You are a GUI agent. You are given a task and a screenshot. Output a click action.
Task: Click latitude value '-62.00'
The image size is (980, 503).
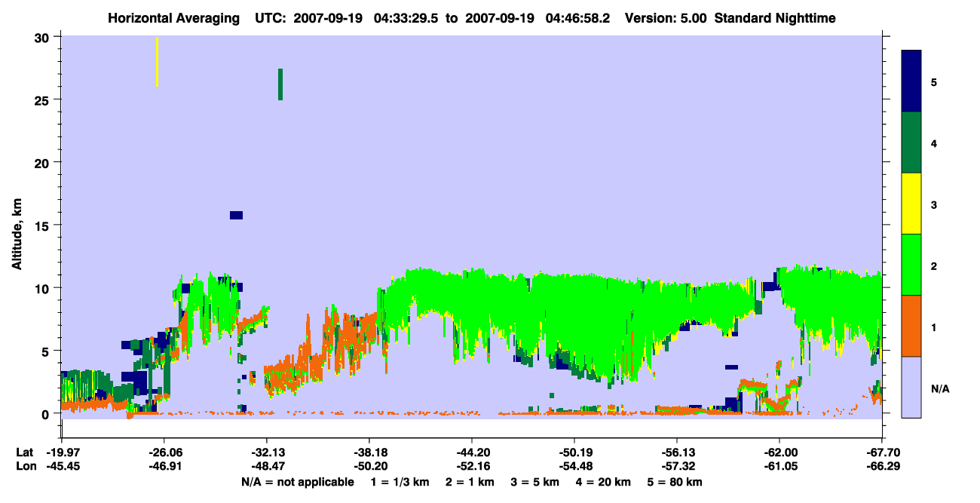[x=779, y=452]
